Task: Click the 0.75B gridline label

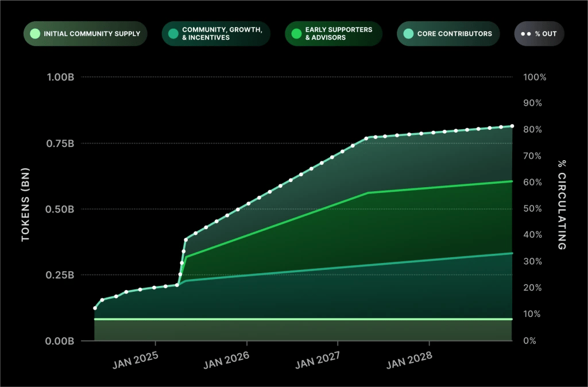Action: tap(60, 144)
